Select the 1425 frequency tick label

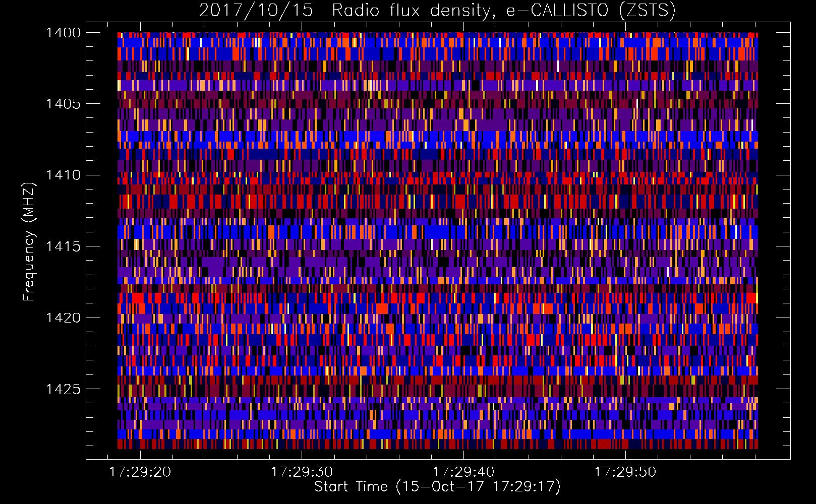pyautogui.click(x=63, y=389)
